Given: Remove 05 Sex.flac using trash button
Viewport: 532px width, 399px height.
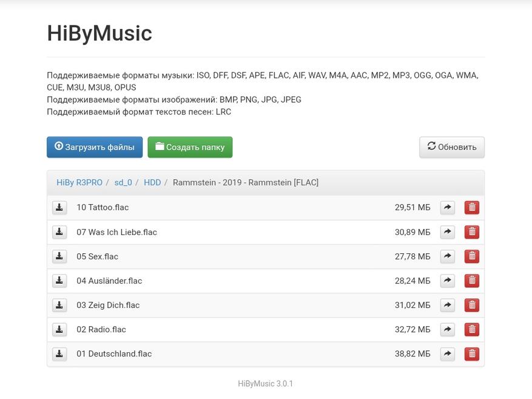Looking at the screenshot, I should pos(471,256).
